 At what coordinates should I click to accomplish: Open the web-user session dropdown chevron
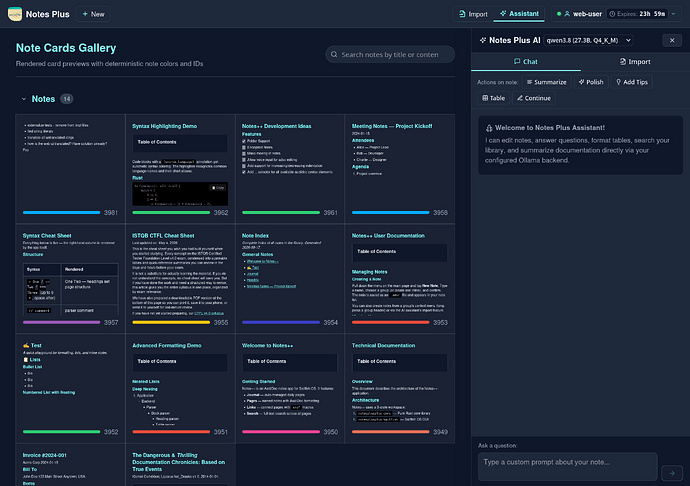point(673,14)
